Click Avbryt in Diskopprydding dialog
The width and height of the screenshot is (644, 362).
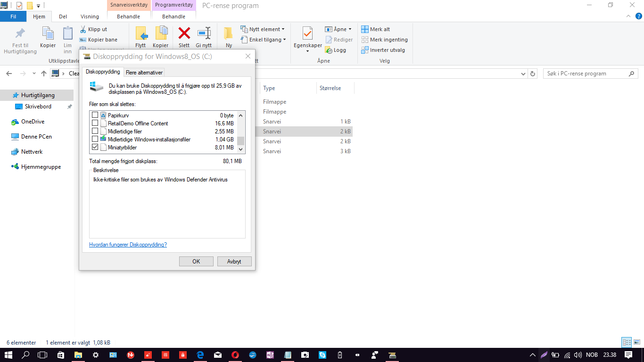click(234, 261)
